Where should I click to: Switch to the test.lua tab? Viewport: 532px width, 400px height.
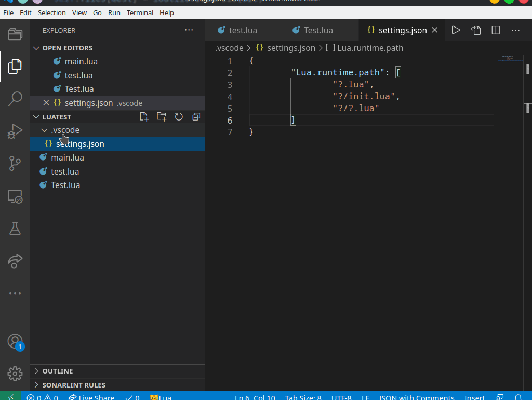point(246,30)
